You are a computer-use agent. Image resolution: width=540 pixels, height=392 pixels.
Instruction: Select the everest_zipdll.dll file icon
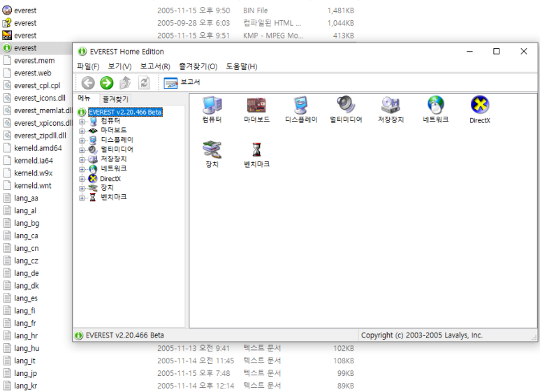(x=7, y=136)
